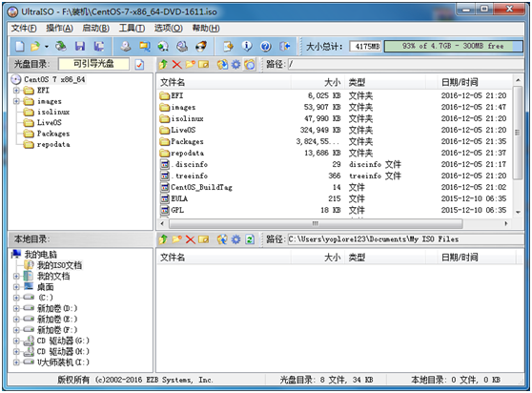Click the gear icon in local pane toolbar
532x393 pixels.
[235, 239]
